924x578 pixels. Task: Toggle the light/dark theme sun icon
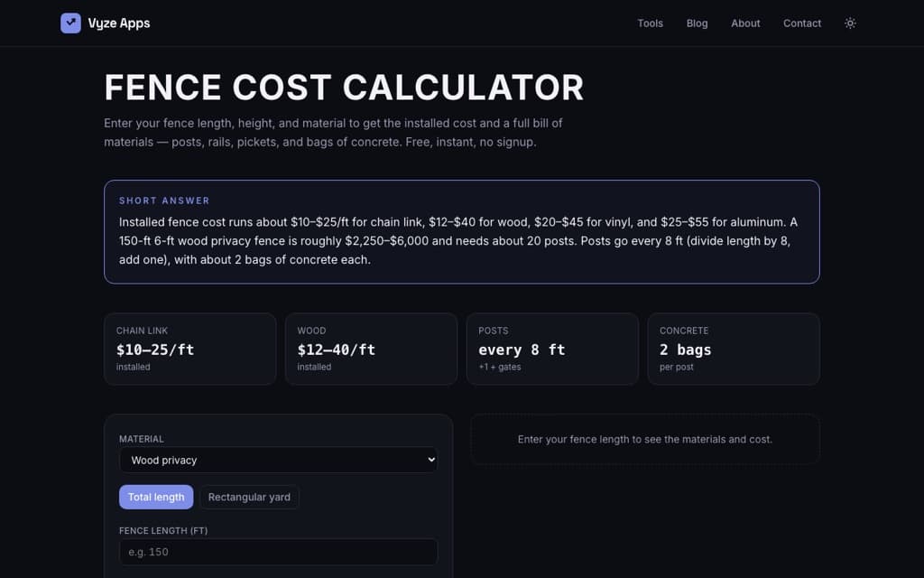[850, 23]
